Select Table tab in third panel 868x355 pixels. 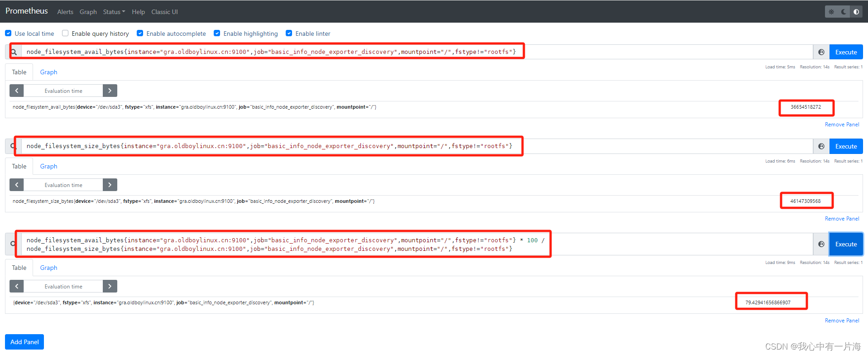point(19,268)
